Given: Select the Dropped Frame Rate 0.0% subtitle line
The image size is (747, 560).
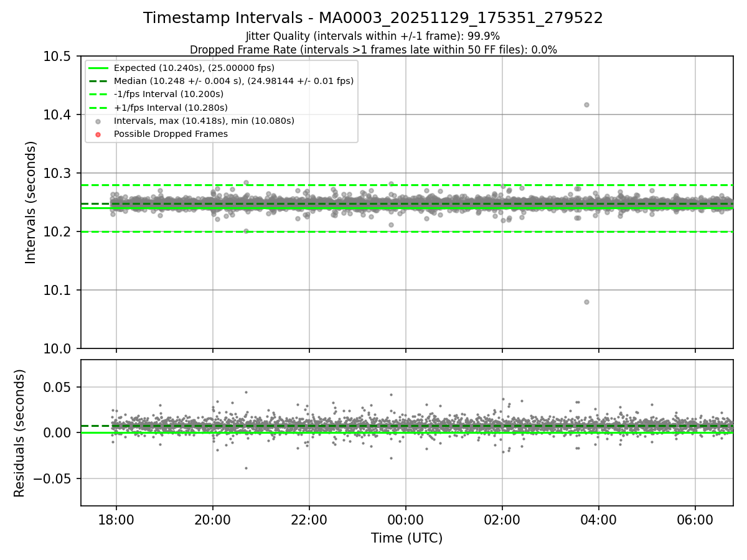Looking at the screenshot, I should coord(374,49).
